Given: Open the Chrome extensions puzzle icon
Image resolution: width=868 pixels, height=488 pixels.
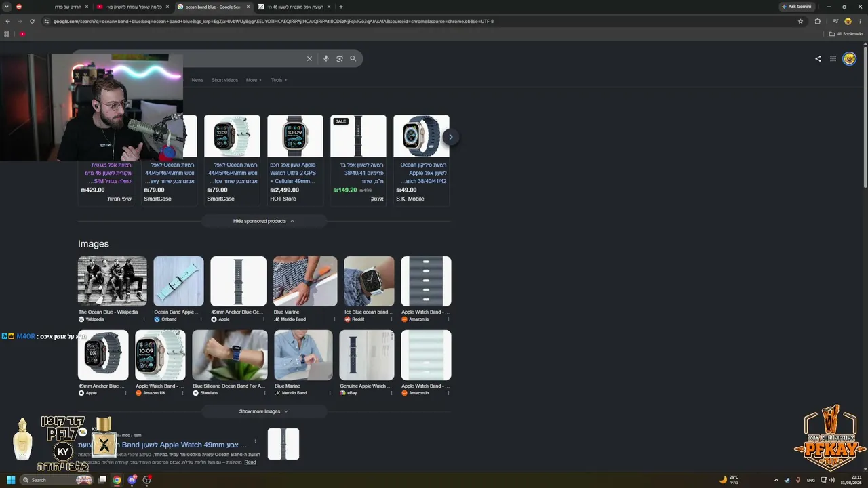Looking at the screenshot, I should point(817,21).
